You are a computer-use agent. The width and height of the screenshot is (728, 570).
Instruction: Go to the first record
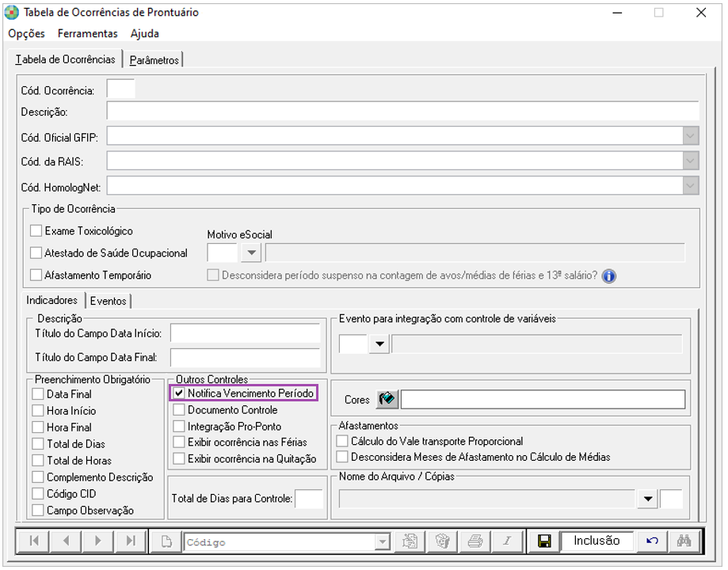[33, 541]
